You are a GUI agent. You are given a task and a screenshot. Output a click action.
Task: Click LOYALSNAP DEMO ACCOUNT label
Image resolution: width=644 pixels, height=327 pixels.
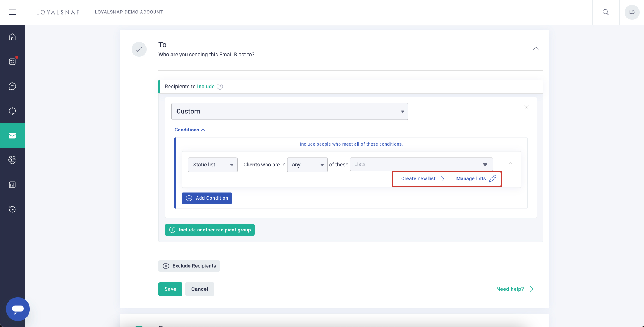tap(129, 12)
